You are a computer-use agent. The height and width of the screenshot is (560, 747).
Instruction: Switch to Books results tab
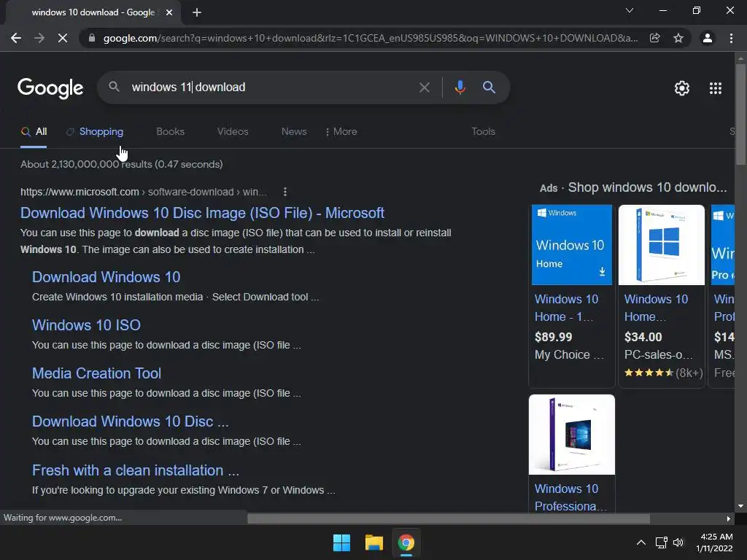[170, 132]
